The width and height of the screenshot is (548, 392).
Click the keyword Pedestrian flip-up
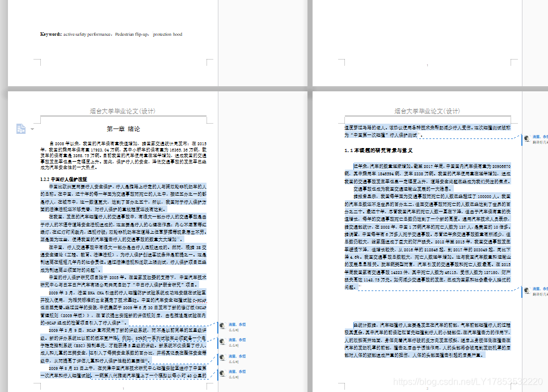131,34
